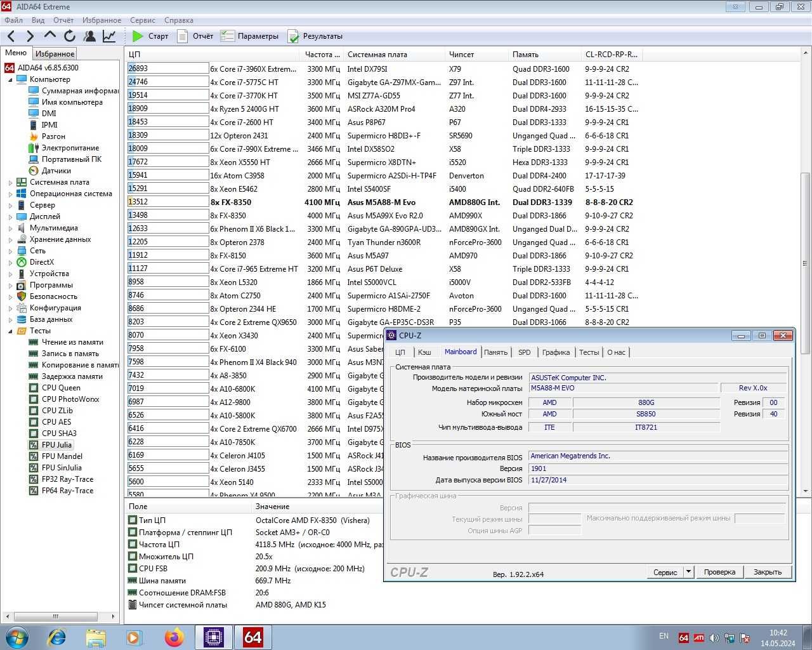Open the Разгон overclock item
Image resolution: width=812 pixels, height=650 pixels.
pyautogui.click(x=53, y=136)
